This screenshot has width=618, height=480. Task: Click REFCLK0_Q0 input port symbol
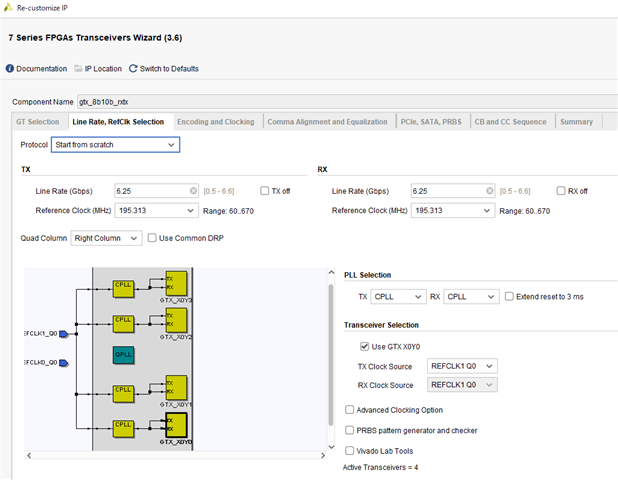[x=63, y=363]
